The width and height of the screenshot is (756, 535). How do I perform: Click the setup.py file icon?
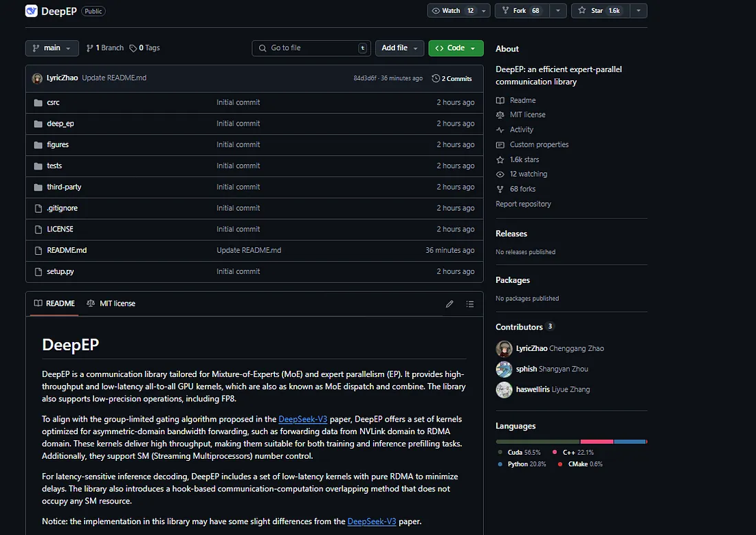tap(38, 273)
